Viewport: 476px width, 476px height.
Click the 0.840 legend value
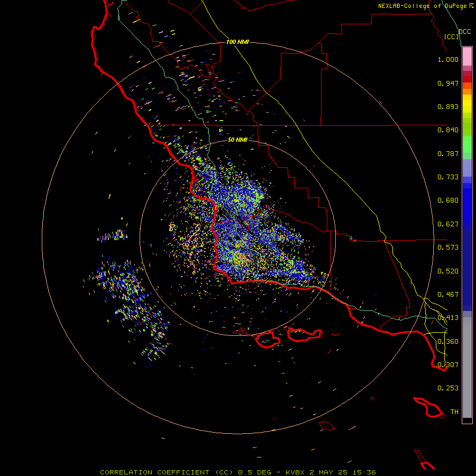point(448,130)
